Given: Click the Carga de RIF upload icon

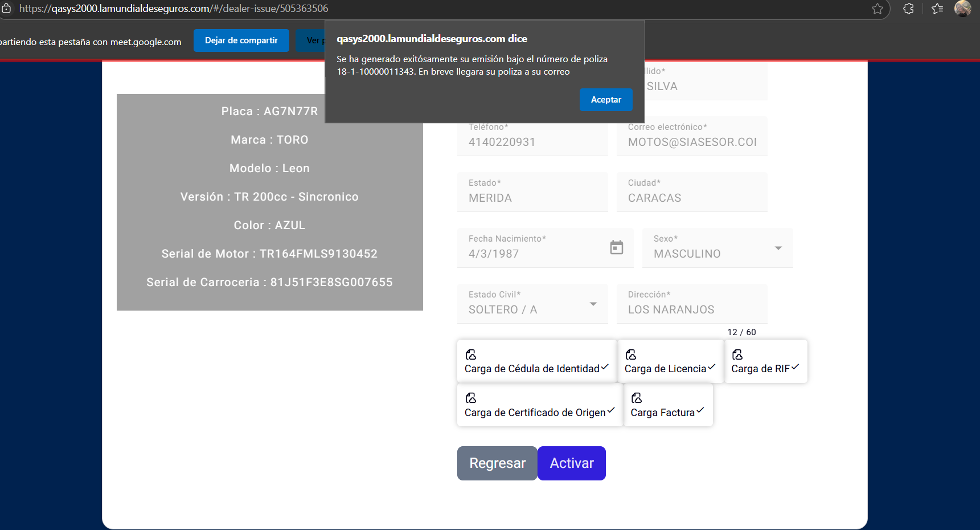Looking at the screenshot, I should [x=737, y=354].
